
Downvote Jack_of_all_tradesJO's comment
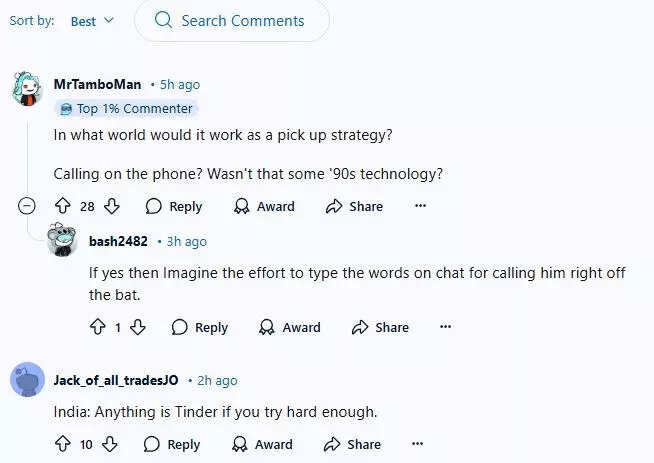pos(111,444)
